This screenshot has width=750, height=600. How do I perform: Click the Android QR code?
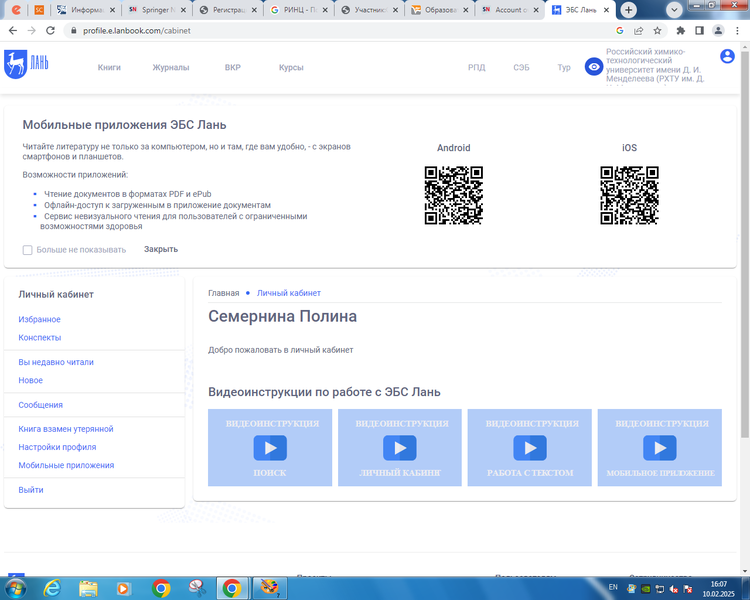(x=453, y=195)
